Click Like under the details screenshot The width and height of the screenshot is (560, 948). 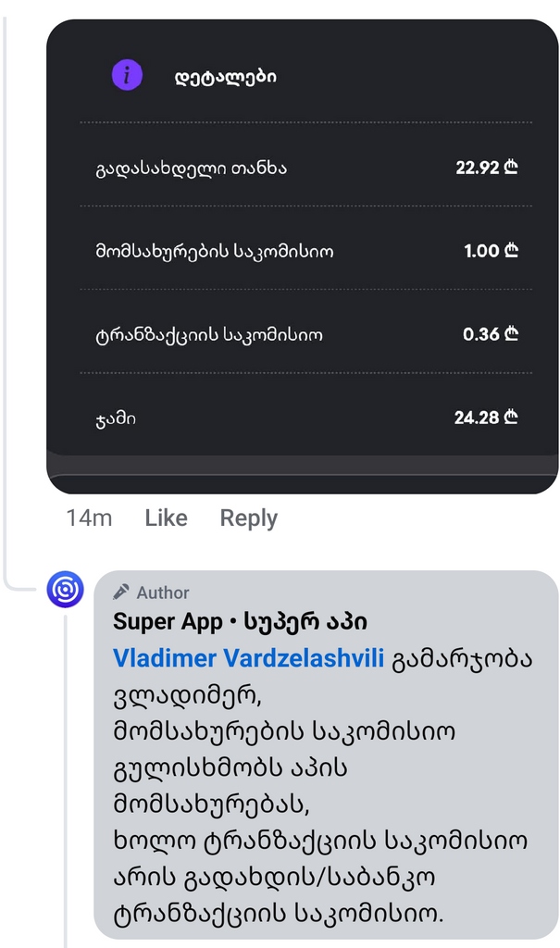tap(166, 518)
